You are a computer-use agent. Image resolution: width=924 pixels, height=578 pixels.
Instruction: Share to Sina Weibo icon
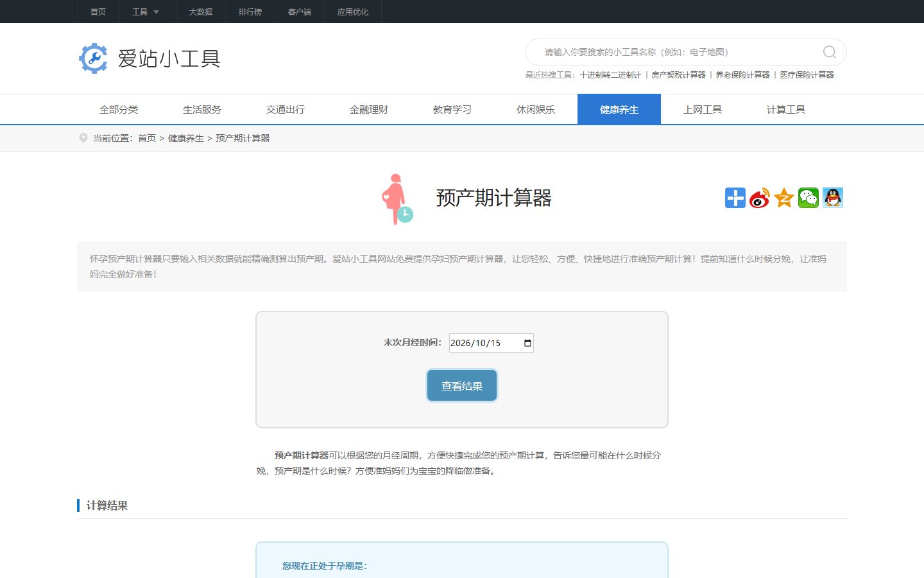[760, 198]
